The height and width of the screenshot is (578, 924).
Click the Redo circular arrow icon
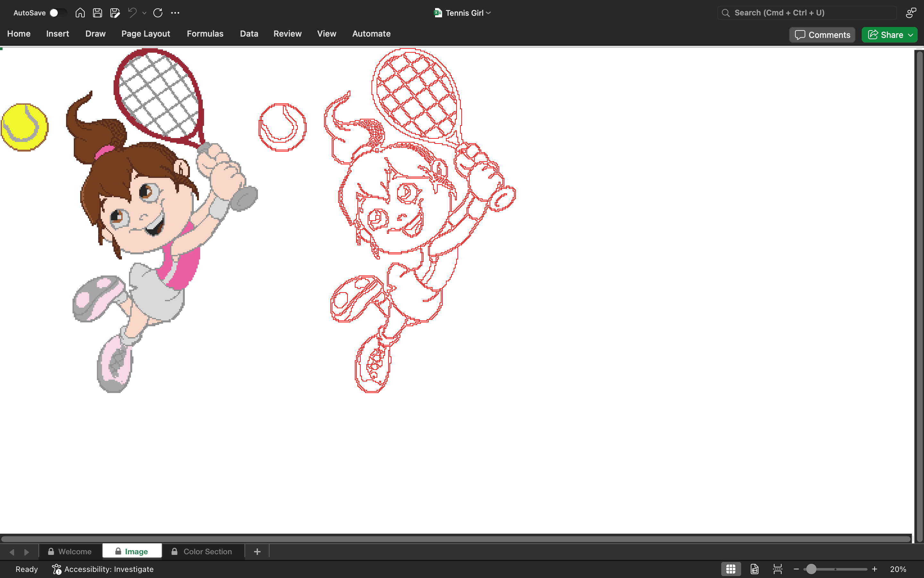(158, 13)
